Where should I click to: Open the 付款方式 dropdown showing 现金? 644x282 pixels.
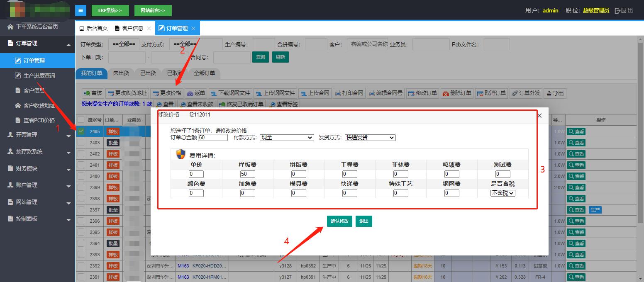pos(287,138)
